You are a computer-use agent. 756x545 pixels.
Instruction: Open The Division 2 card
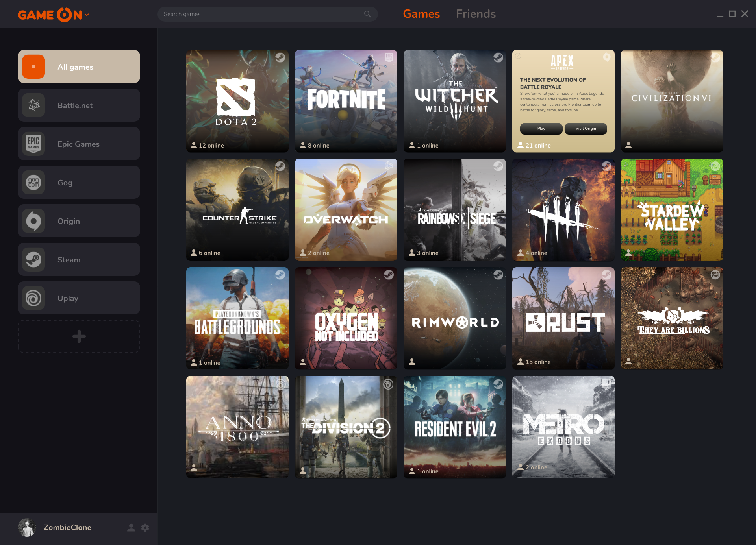pyautogui.click(x=346, y=427)
